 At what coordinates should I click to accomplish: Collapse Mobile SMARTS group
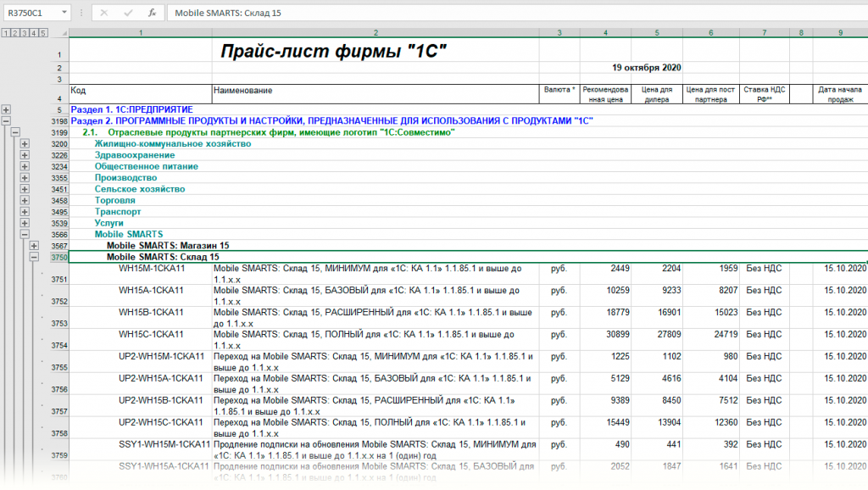pos(25,234)
